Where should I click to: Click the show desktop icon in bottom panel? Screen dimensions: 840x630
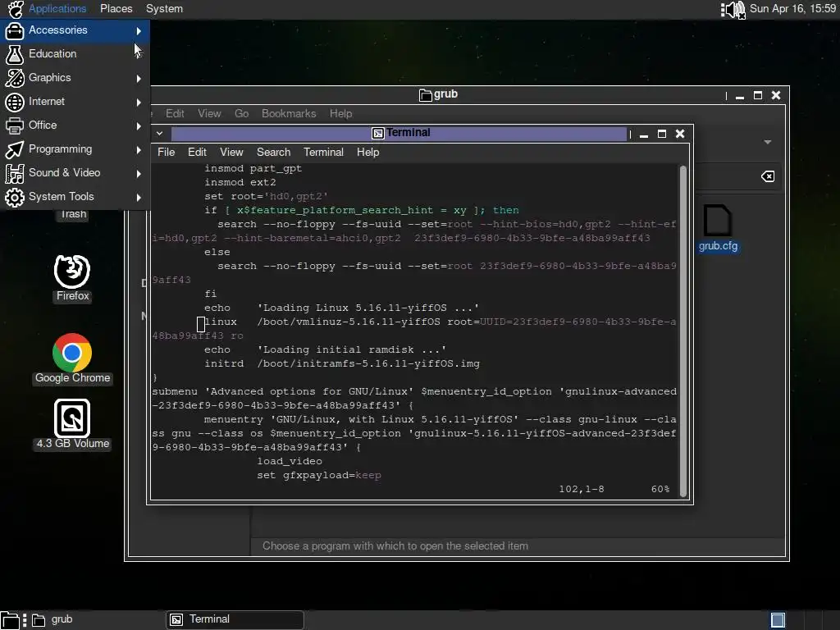[x=10, y=620]
